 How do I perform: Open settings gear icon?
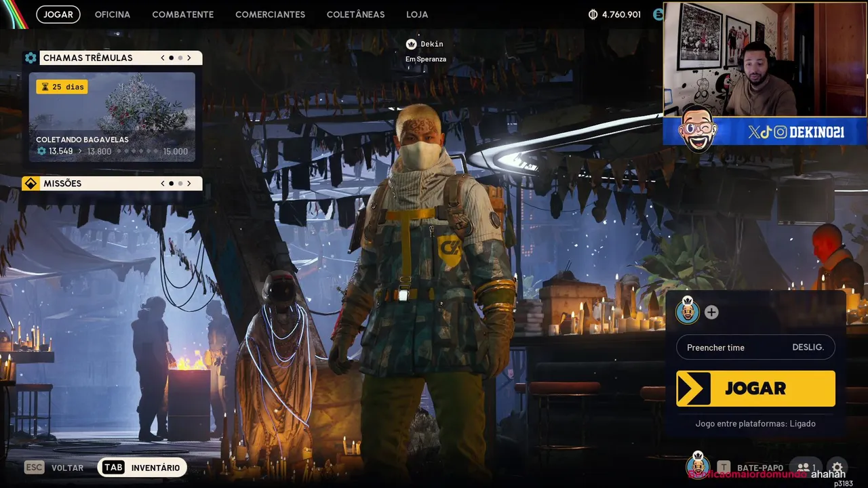click(x=837, y=467)
